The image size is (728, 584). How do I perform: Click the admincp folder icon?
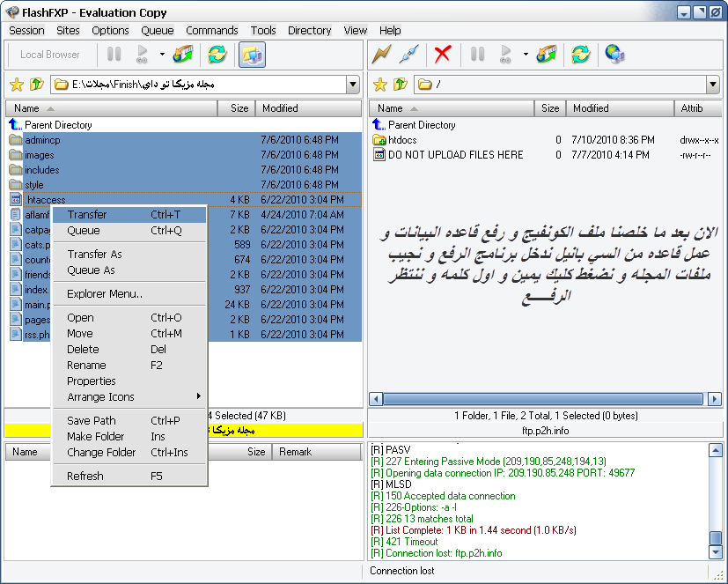16,140
